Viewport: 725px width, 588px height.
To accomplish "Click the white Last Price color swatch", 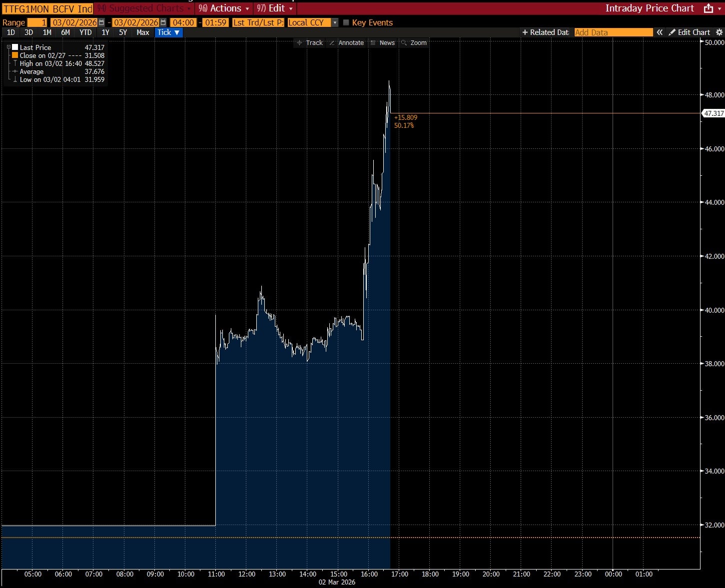I will (x=15, y=47).
